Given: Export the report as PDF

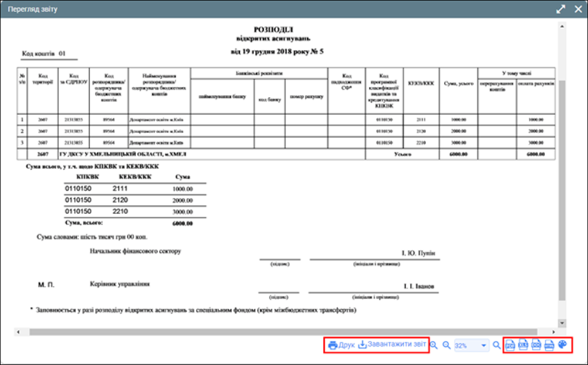Looking at the screenshot, I should [510, 346].
